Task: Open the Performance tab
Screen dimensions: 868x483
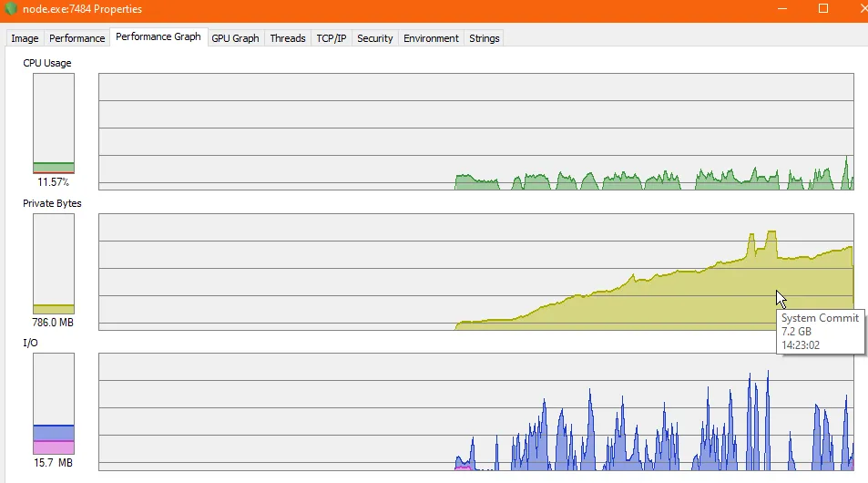Action: [77, 38]
